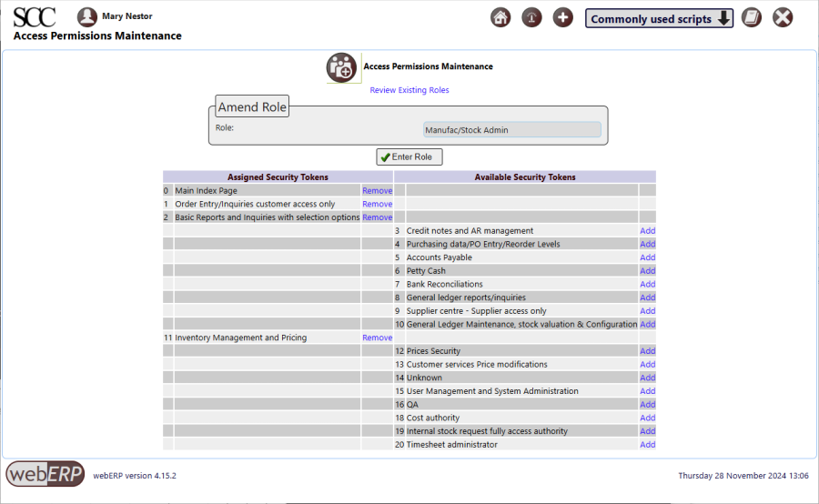This screenshot has height=504, width=819.
Task: Remove the Main Index Page token
Action: pos(377,191)
